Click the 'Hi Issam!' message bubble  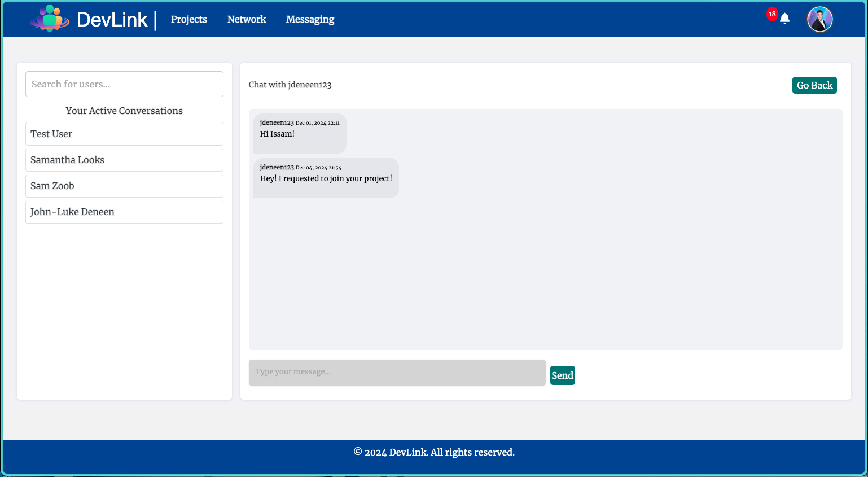tap(300, 133)
